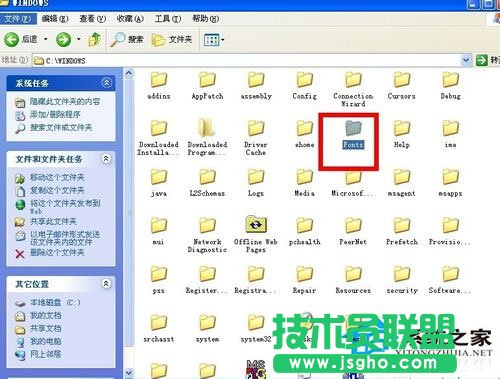
Task: Select the highlighted Fonts folder
Action: pos(353,129)
